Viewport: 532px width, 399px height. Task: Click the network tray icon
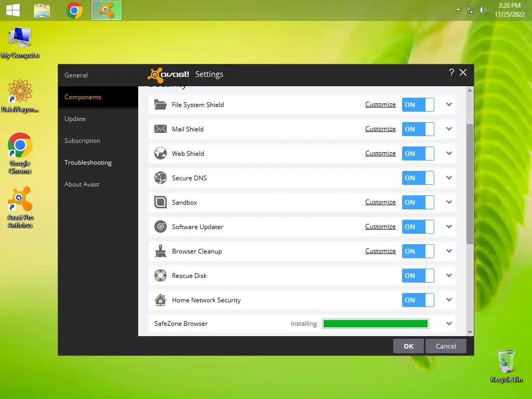[x=471, y=10]
